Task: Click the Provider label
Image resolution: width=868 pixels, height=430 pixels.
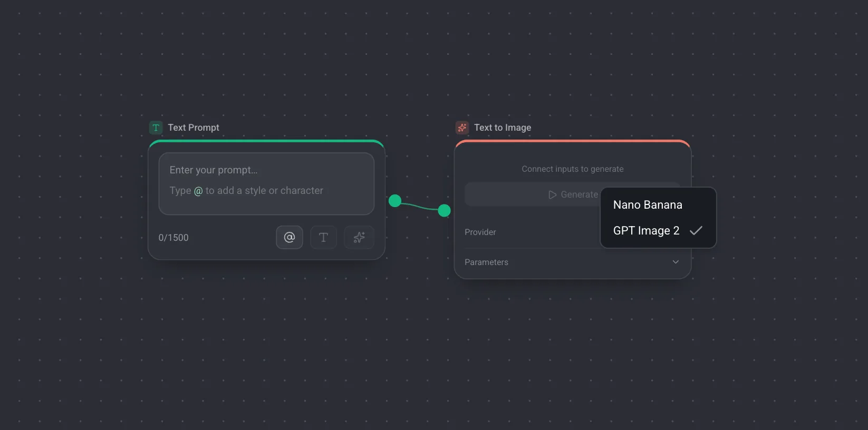Action: tap(480, 232)
